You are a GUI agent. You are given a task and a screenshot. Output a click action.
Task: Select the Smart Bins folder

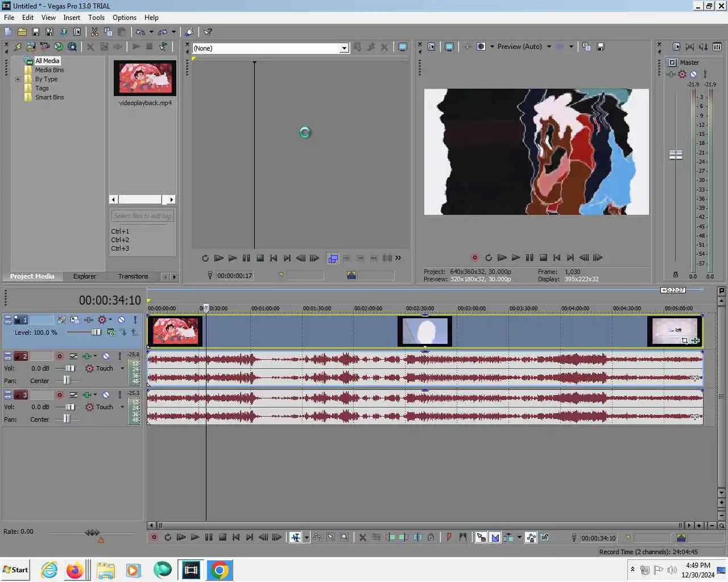49,97
